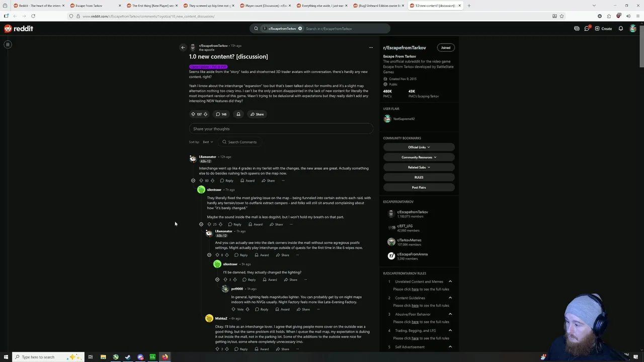644x362 pixels.
Task: Open the user avatar menu
Action: 633,29
